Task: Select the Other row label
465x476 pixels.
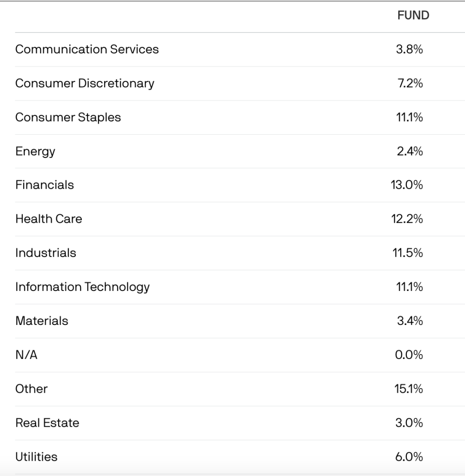Action: 32,389
